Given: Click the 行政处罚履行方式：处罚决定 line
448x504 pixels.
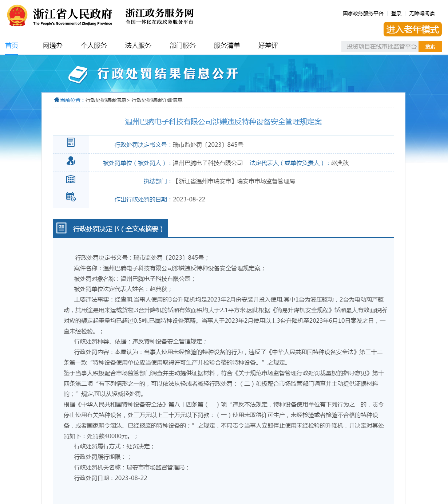Looking at the screenshot, I should [x=114, y=446].
